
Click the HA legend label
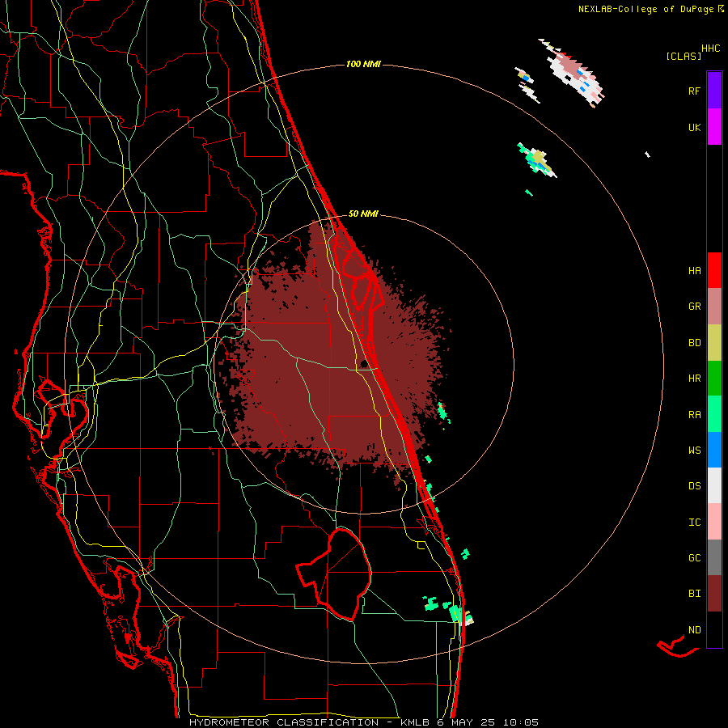[694, 271]
